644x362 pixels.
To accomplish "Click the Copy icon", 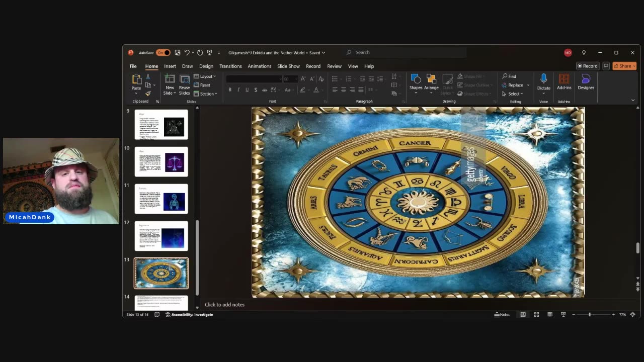I will point(148,85).
